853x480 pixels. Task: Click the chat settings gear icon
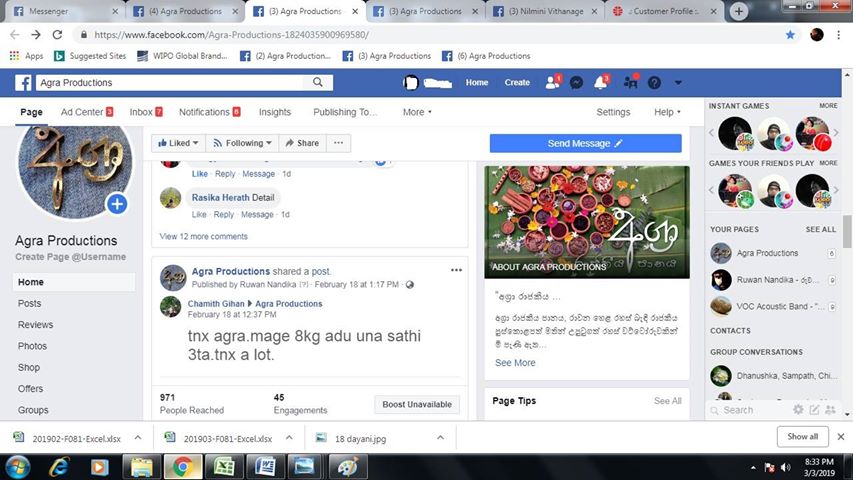click(798, 409)
